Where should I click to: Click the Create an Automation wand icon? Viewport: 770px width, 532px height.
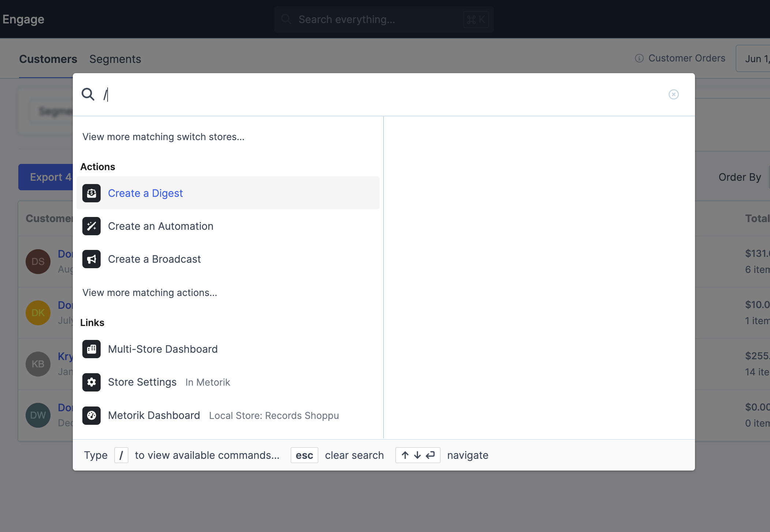[x=91, y=226]
